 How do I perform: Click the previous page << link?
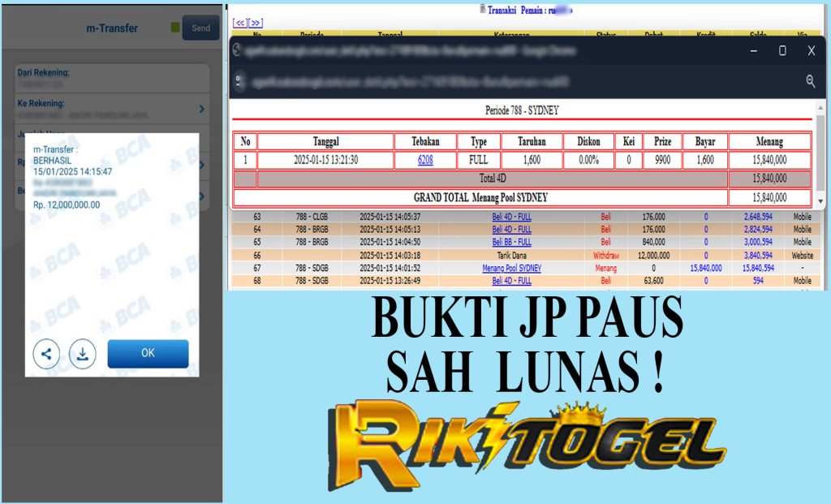coord(239,23)
